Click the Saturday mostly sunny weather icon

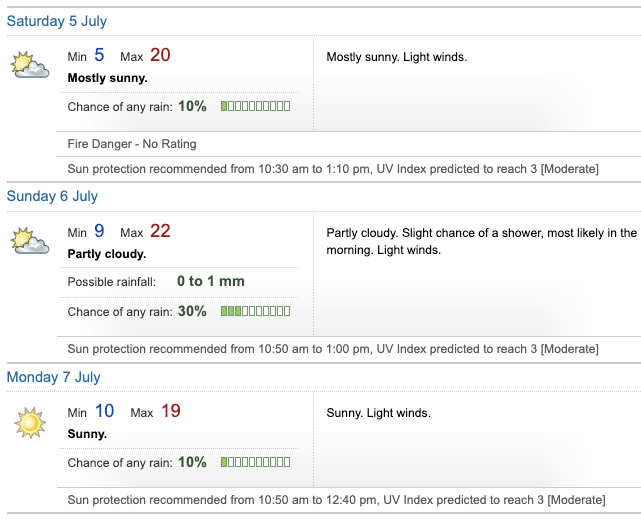(x=29, y=66)
